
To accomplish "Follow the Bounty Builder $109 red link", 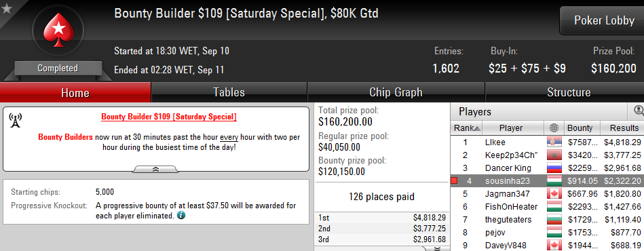I will [x=169, y=117].
